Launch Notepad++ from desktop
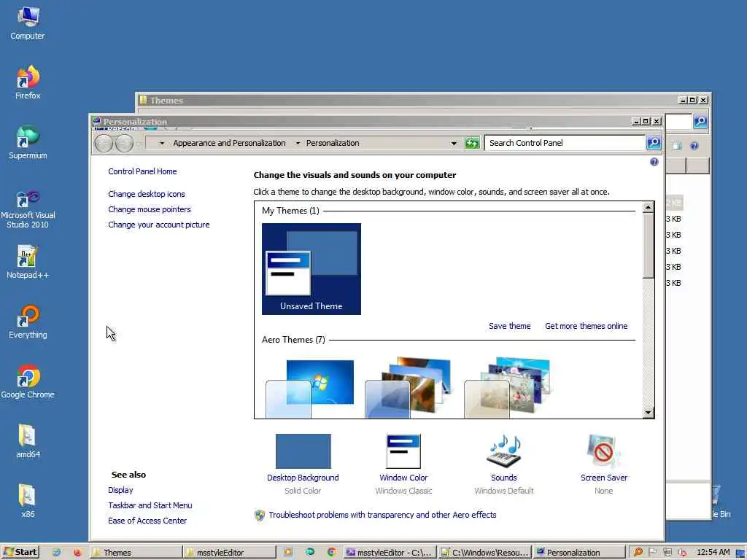747x560 pixels. [x=28, y=262]
